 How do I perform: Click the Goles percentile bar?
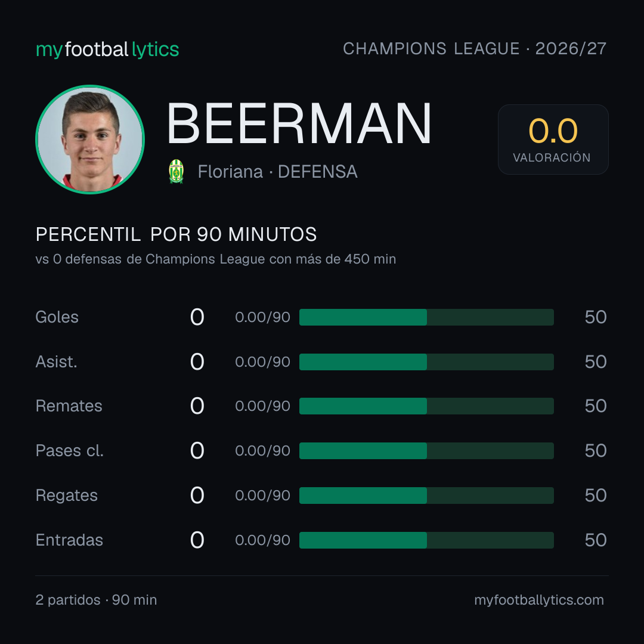426,317
